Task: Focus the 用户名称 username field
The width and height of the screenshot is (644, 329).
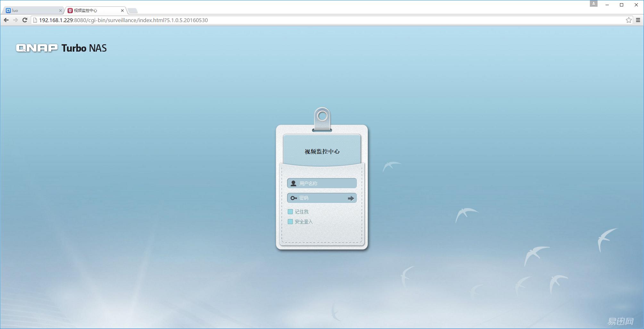Action: click(322, 183)
